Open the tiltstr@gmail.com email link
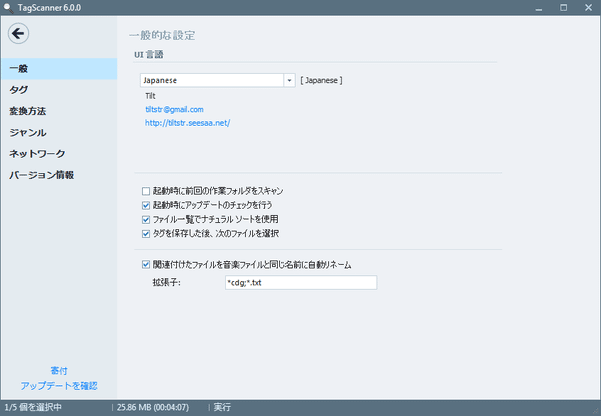This screenshot has width=601, height=416. click(174, 109)
